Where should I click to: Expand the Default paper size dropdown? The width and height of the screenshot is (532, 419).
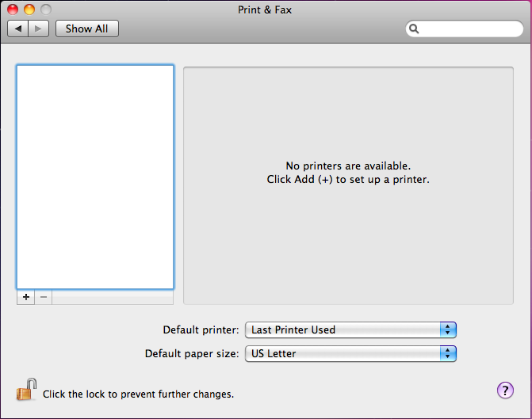click(350, 354)
